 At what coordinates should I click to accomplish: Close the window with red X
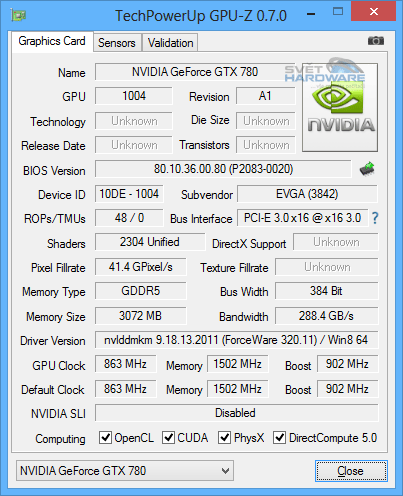[x=374, y=12]
